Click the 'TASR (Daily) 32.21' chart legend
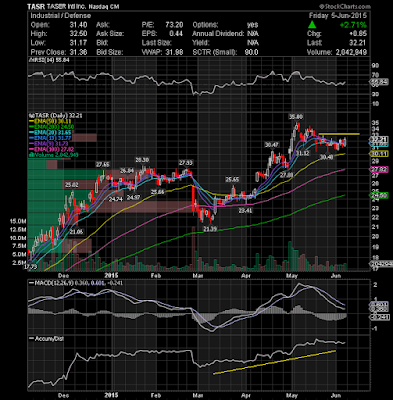 pyautogui.click(x=56, y=116)
